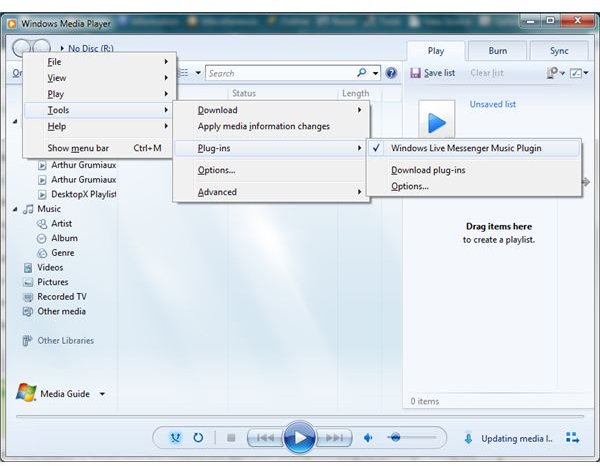Uncheck Windows Live Messenger Music Plugin
The image size is (600, 466).
click(474, 148)
